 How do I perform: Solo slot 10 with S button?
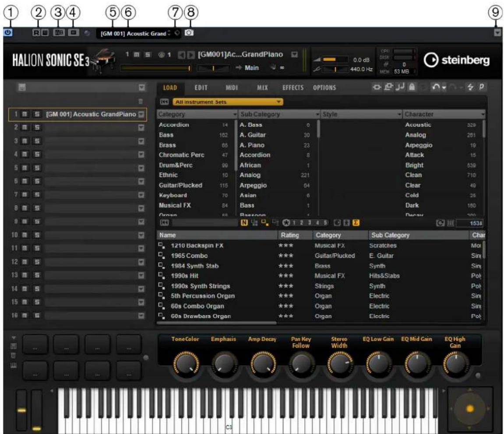[37, 235]
